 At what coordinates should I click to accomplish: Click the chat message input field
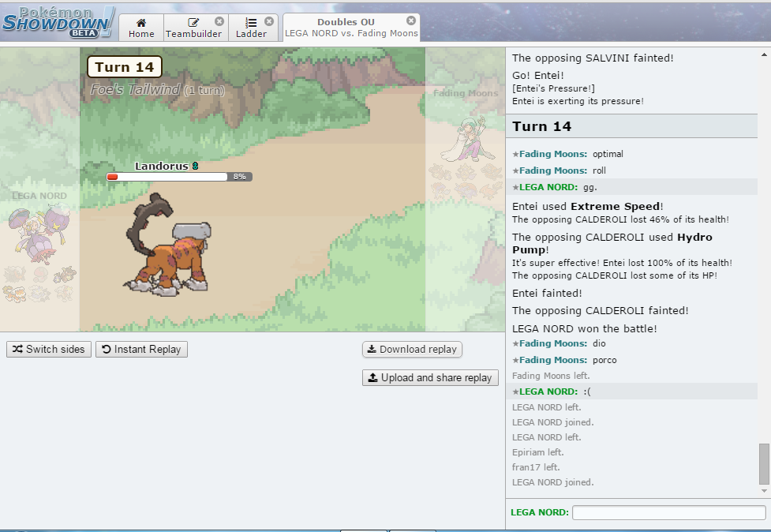tap(668, 512)
